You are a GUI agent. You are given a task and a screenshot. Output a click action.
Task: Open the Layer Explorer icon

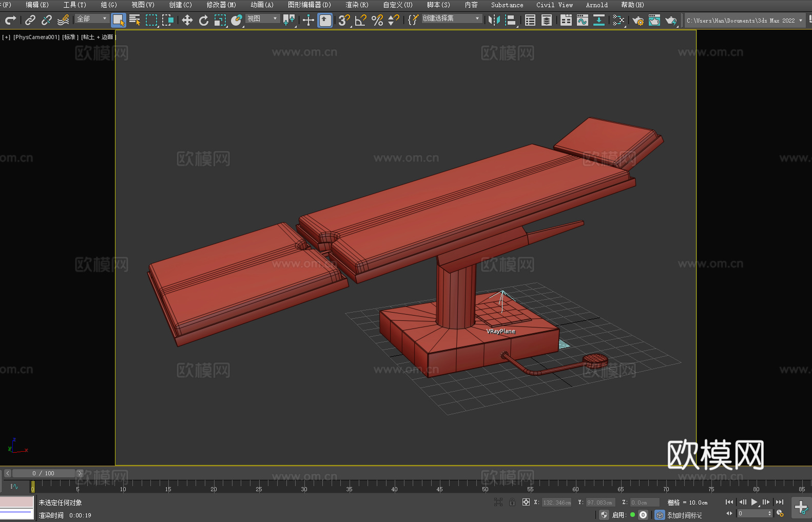547,20
